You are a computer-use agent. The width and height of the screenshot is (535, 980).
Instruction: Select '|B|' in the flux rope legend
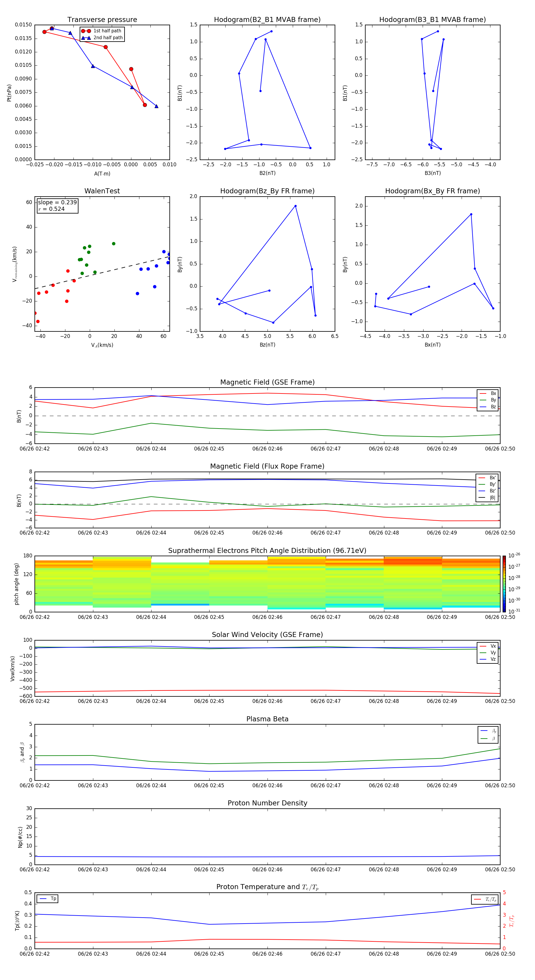click(487, 498)
